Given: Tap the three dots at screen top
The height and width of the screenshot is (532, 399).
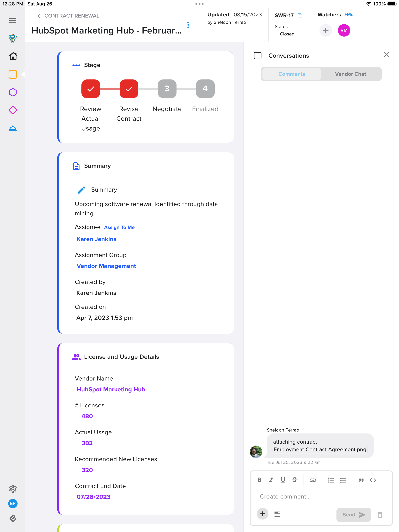Looking at the screenshot, I should [199, 4].
